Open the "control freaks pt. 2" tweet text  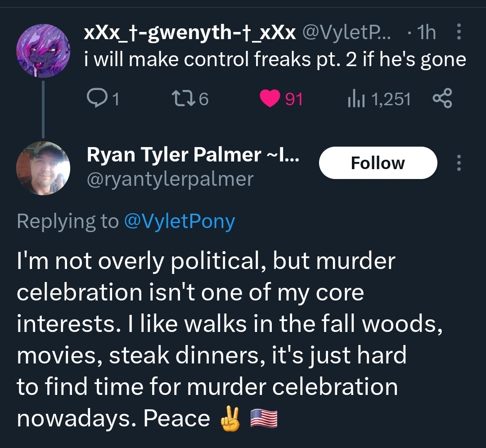click(x=275, y=58)
